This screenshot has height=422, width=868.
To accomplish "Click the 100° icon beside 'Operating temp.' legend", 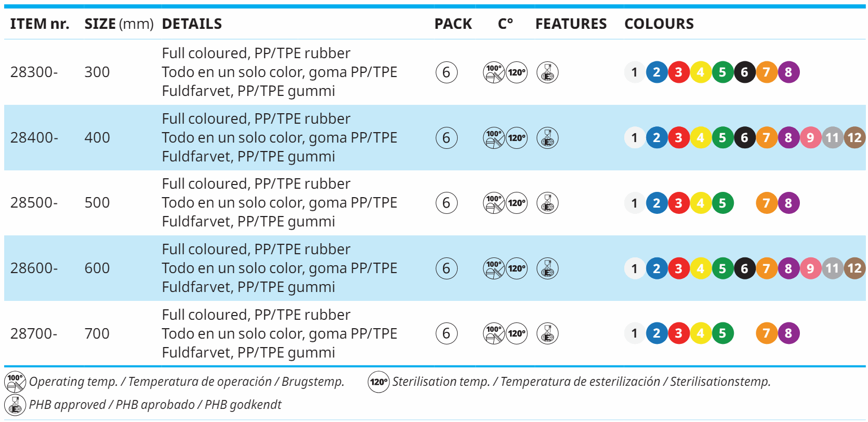I will [x=15, y=382].
